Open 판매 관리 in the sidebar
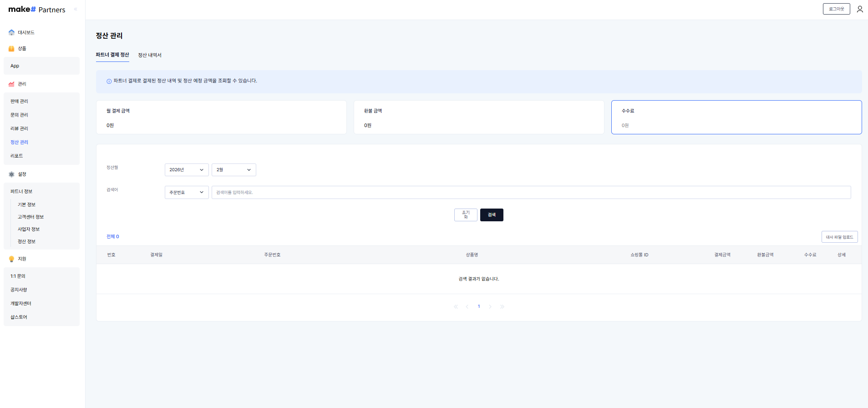Screen dimensions: 868x408 [20, 101]
